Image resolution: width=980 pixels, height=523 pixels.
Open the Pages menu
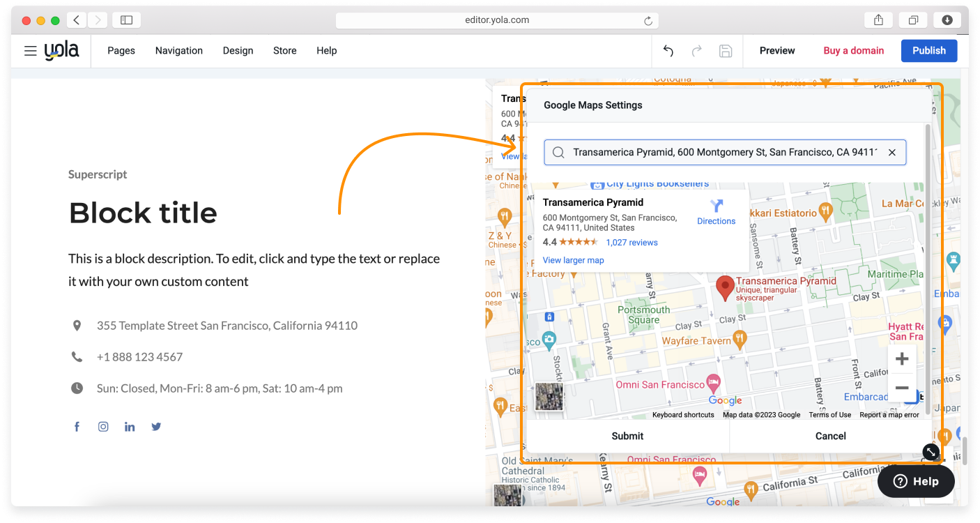click(x=121, y=51)
